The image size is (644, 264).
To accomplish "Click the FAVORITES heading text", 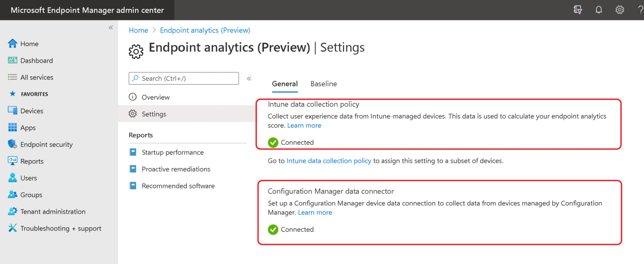I will coord(34,94).
